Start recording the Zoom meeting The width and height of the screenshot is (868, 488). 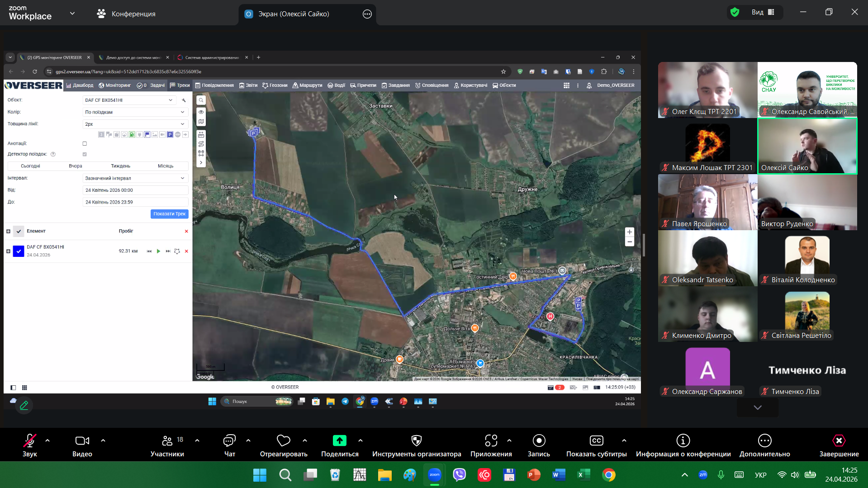point(538,445)
